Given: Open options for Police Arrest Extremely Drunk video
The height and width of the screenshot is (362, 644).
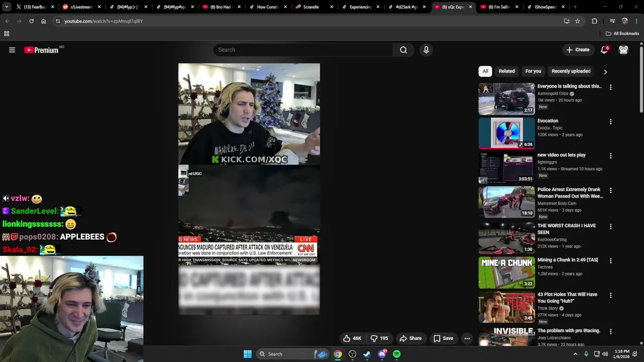Looking at the screenshot, I should click(x=611, y=191).
